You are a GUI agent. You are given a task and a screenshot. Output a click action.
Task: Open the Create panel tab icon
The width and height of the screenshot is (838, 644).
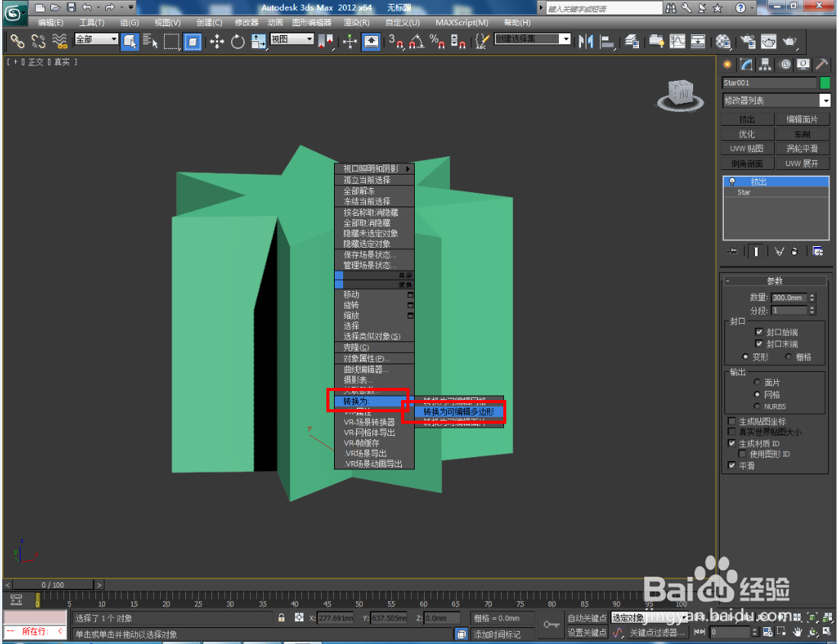click(x=727, y=65)
